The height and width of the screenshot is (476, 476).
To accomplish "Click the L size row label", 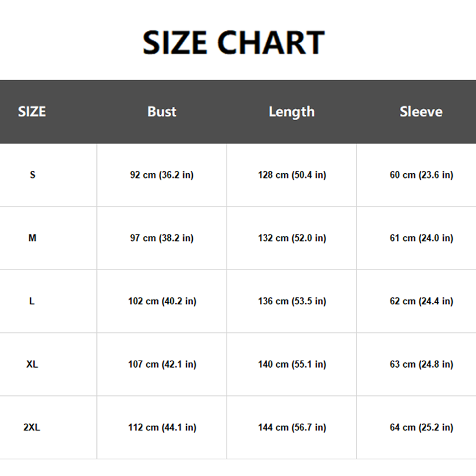I will pyautogui.click(x=32, y=301).
